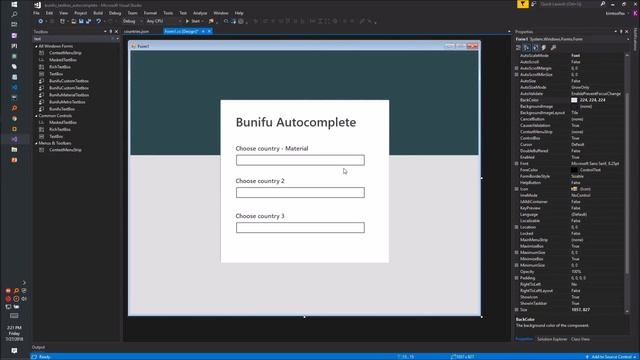The height and width of the screenshot is (360, 640).
Task: Select TextBox under Common Controls
Action: 56,136
